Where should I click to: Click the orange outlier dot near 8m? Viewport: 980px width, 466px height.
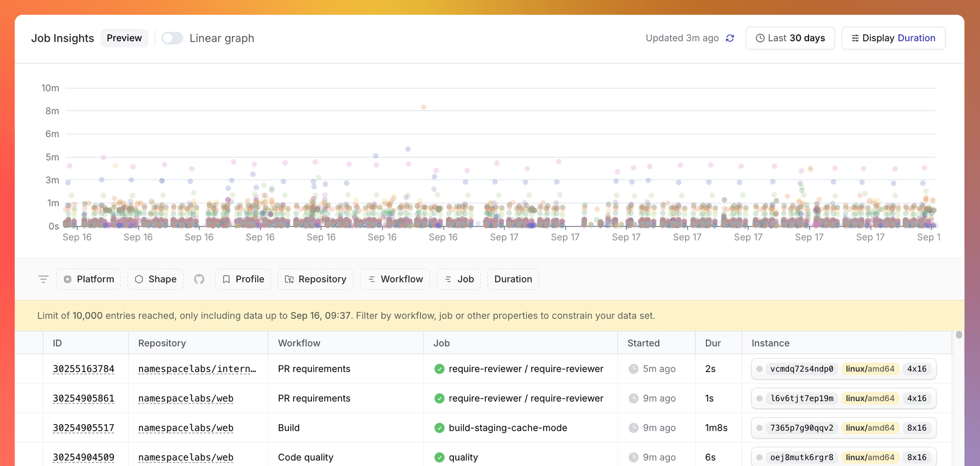423,107
